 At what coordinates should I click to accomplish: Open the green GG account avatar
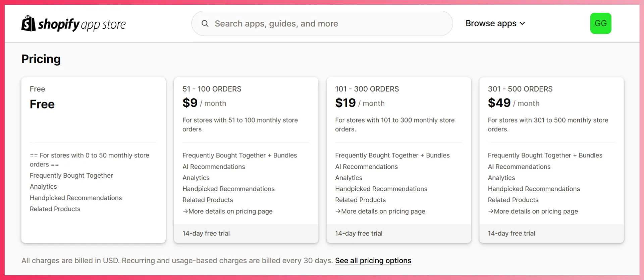600,24
